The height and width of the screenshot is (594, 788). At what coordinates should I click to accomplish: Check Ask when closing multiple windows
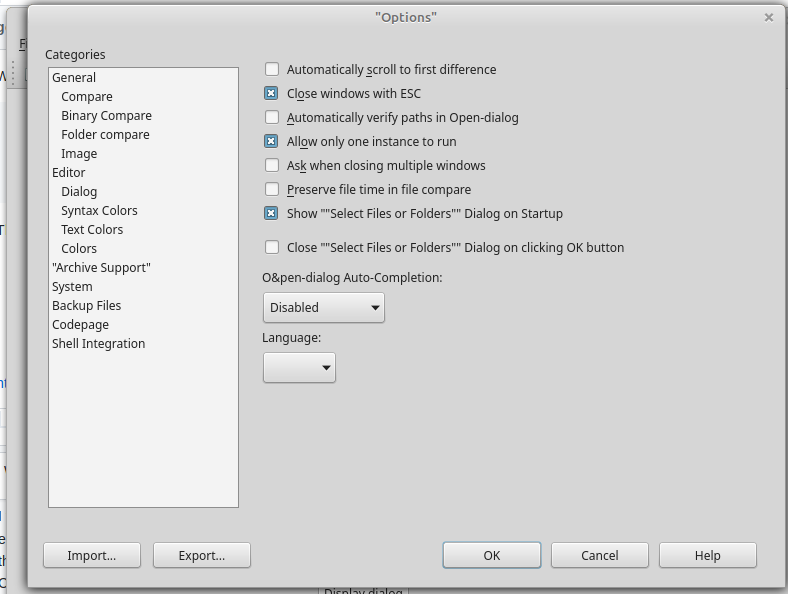[272, 165]
